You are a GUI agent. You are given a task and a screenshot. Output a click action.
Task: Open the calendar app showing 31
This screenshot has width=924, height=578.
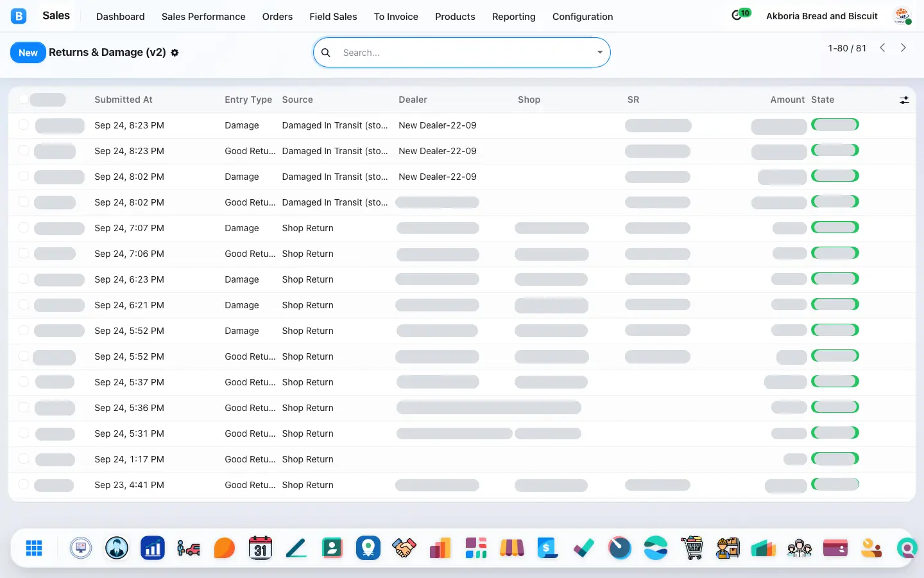click(x=260, y=548)
